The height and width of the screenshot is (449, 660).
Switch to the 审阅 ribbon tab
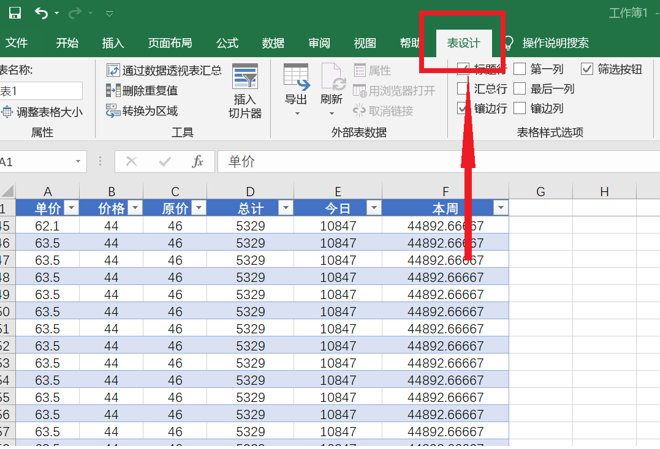tap(319, 43)
